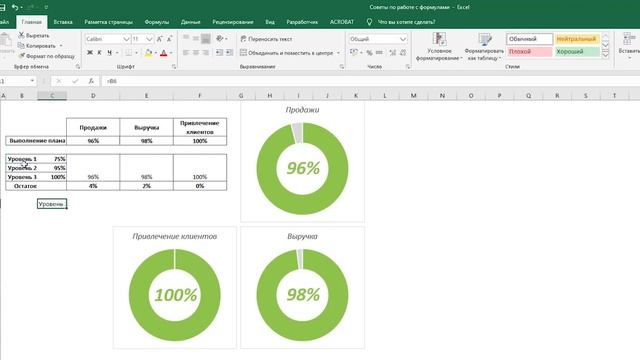Select the Продажи doughnut chart
The image size is (640, 360).
(302, 162)
